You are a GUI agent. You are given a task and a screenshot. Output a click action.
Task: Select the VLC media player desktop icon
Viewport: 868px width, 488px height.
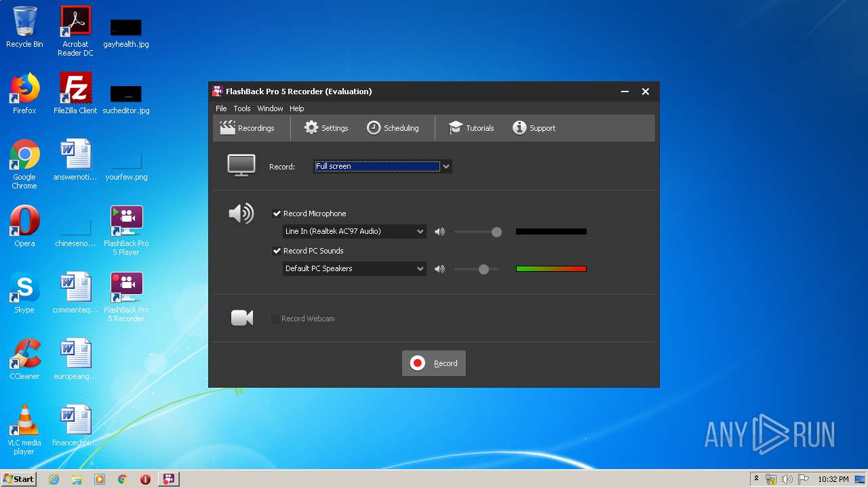tap(24, 430)
